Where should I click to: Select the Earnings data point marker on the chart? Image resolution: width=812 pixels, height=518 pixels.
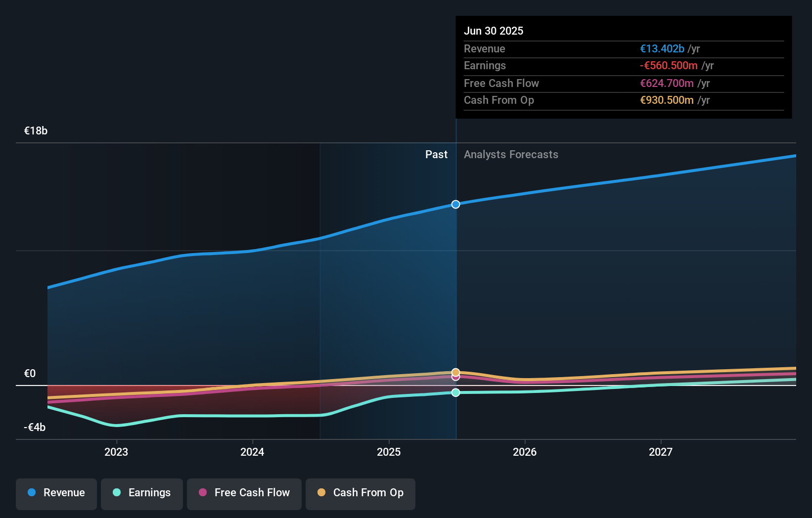pyautogui.click(x=455, y=393)
